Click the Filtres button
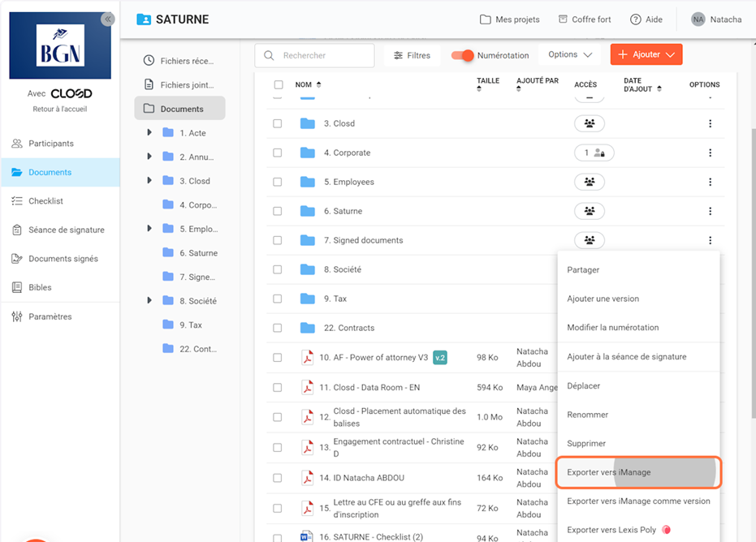The width and height of the screenshot is (756, 542). click(x=412, y=55)
